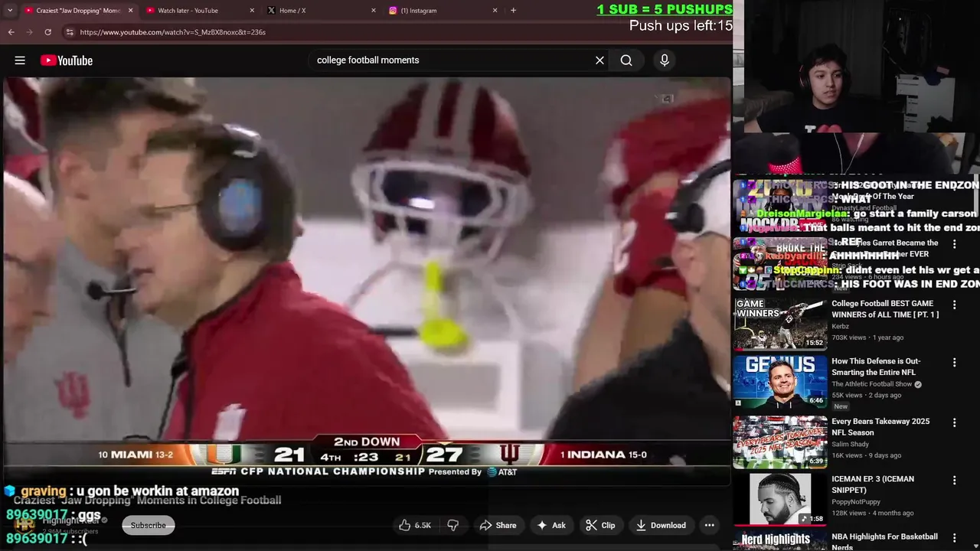
Task: Switch to the Watch later - YouTube tab
Action: (199, 11)
